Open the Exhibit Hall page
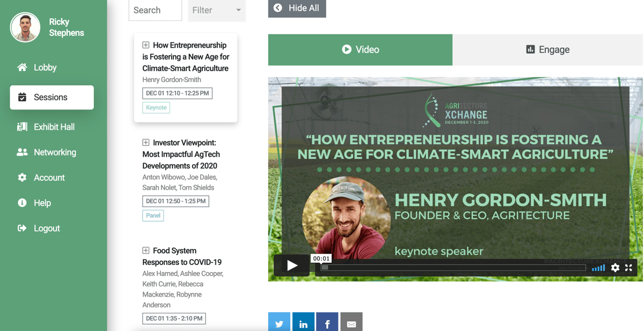Viewport: 644px width, 331px height. (x=54, y=127)
